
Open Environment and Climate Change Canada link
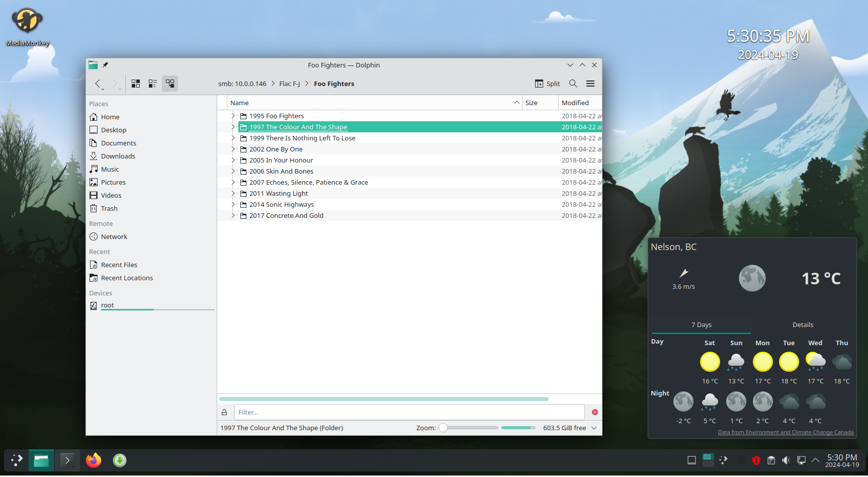click(786, 432)
